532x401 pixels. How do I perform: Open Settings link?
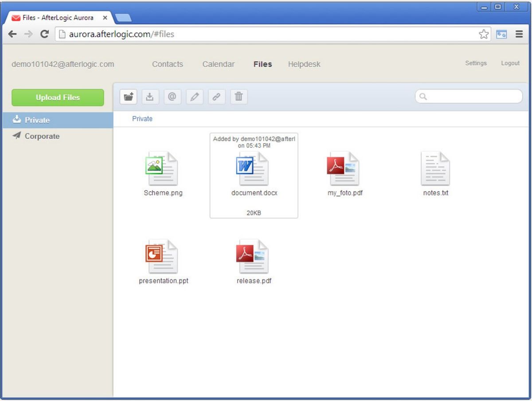(476, 63)
